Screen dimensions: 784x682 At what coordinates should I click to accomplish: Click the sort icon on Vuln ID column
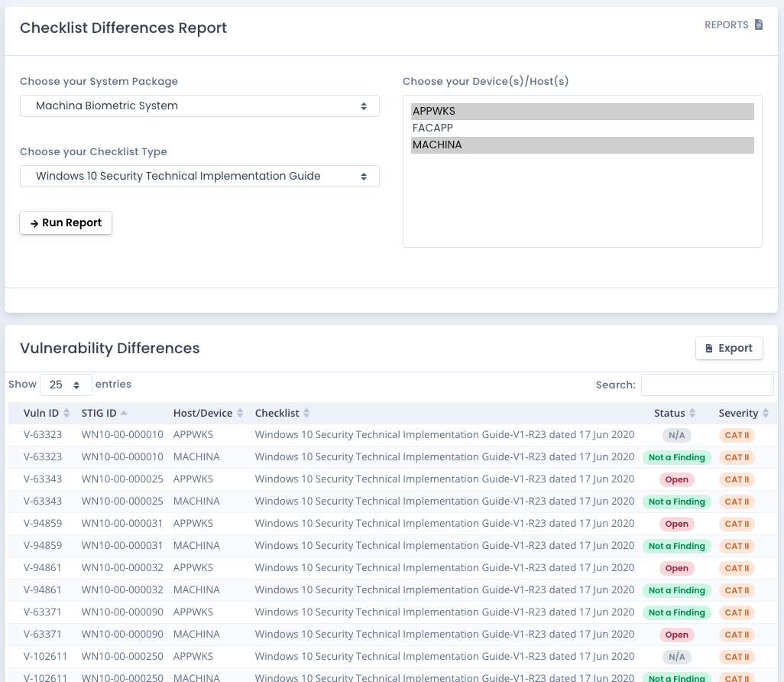[67, 413]
